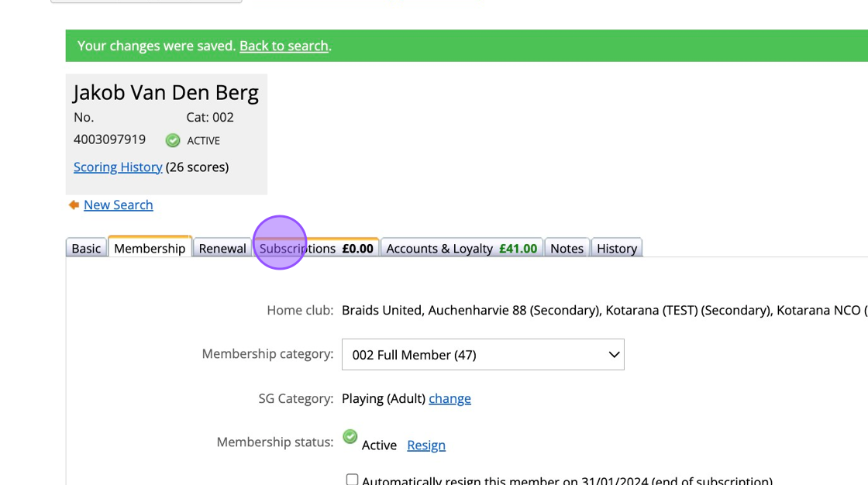
Task: Select the Membership tab
Action: coord(150,249)
